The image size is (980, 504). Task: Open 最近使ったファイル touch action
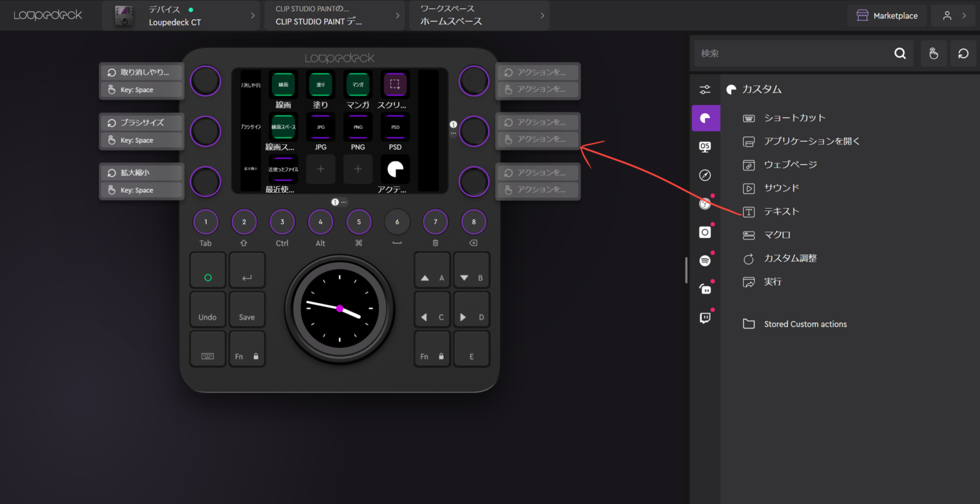283,169
